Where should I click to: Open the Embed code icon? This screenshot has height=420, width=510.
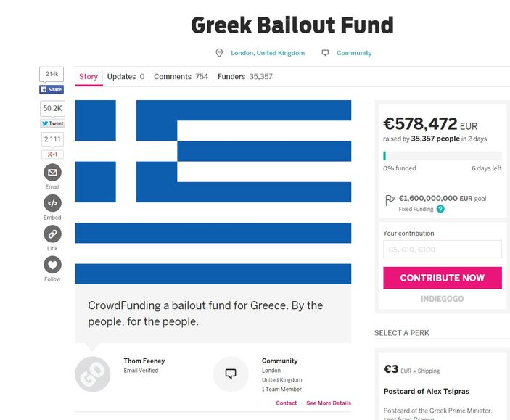coord(52,203)
